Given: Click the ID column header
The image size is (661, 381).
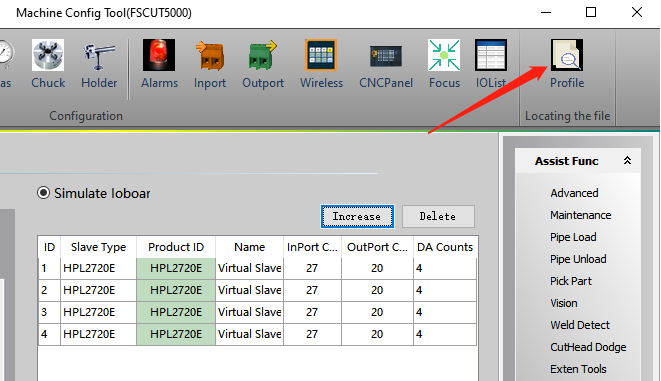Looking at the screenshot, I should click(x=49, y=247).
